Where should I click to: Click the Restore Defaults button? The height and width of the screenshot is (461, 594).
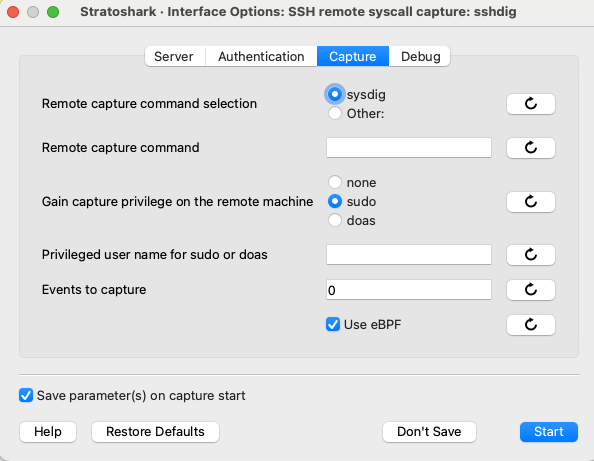(x=155, y=432)
